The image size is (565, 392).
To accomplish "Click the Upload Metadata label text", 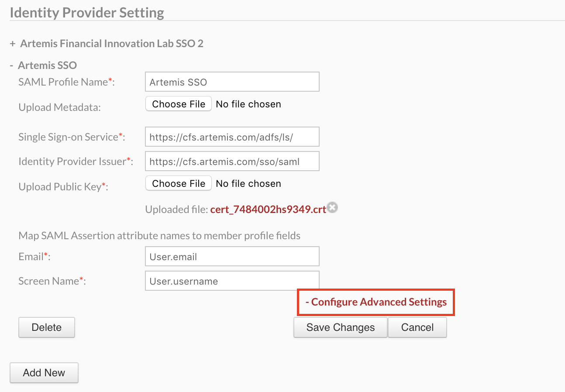I will (x=59, y=107).
